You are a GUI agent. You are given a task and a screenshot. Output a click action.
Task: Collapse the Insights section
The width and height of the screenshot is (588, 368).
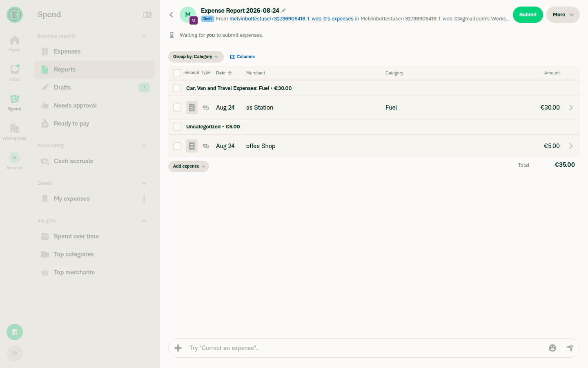[x=144, y=221]
